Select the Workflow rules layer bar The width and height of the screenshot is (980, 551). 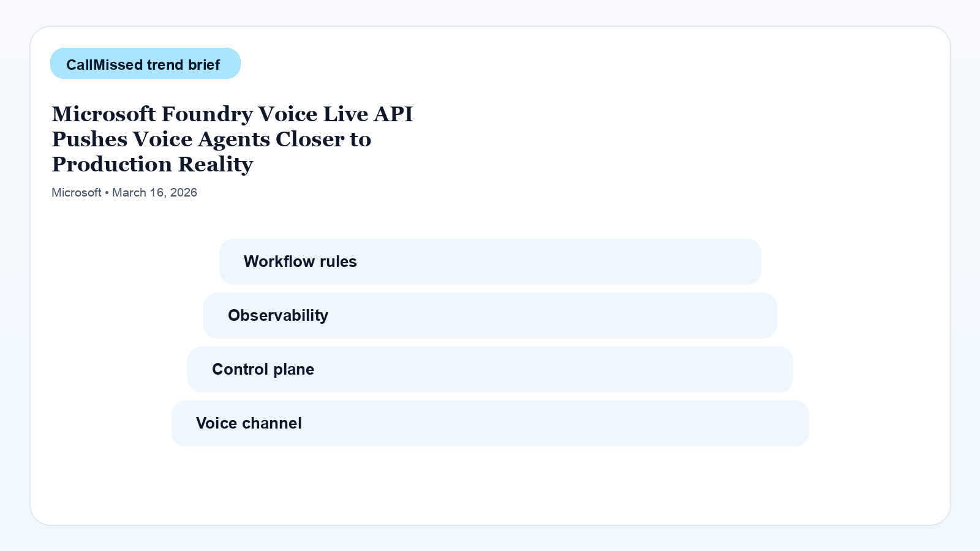(x=490, y=261)
